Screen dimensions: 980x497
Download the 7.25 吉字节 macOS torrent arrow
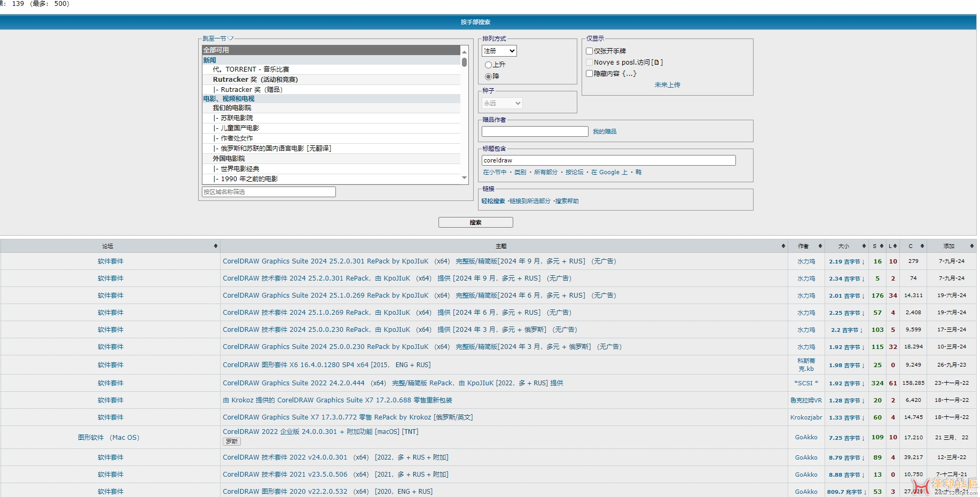863,438
